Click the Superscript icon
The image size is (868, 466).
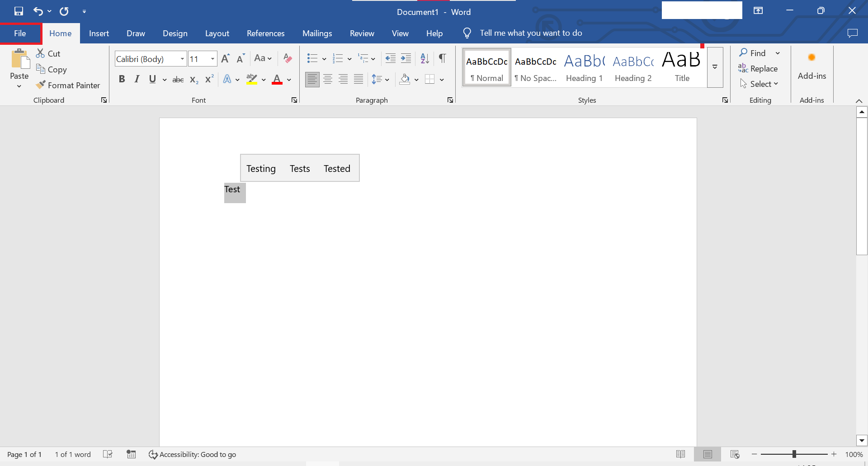(209, 80)
